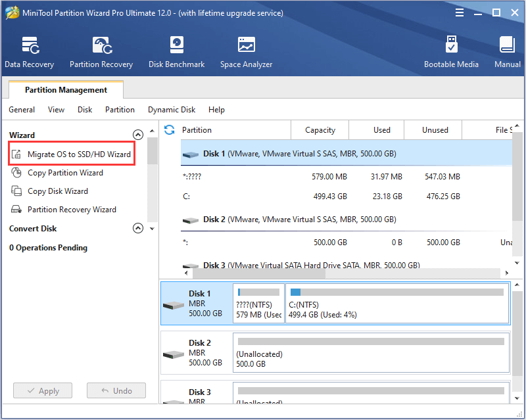The width and height of the screenshot is (526, 420).
Task: Open the hamburger menu in the title bar
Action: (460, 12)
